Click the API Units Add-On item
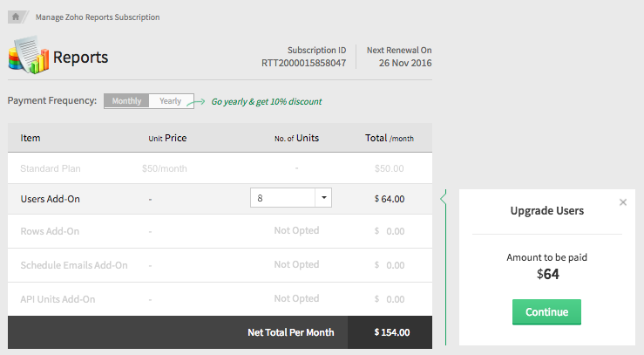Viewport: 644px width, 355px height. [58, 299]
